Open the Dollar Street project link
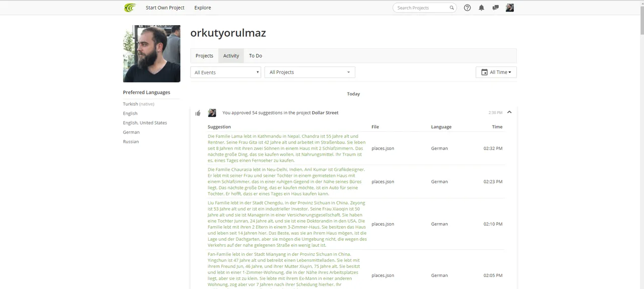The height and width of the screenshot is (289, 644). click(x=325, y=113)
